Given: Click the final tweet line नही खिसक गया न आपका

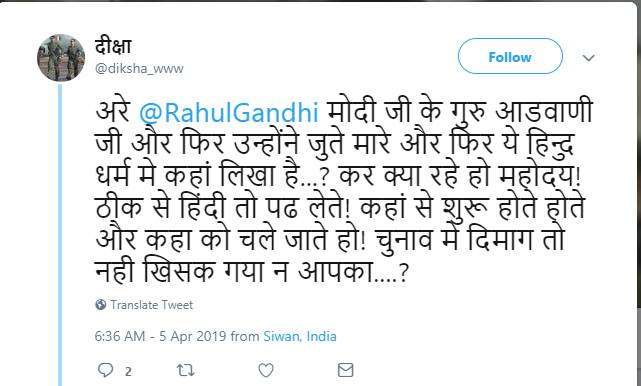Looking at the screenshot, I should [252, 272].
